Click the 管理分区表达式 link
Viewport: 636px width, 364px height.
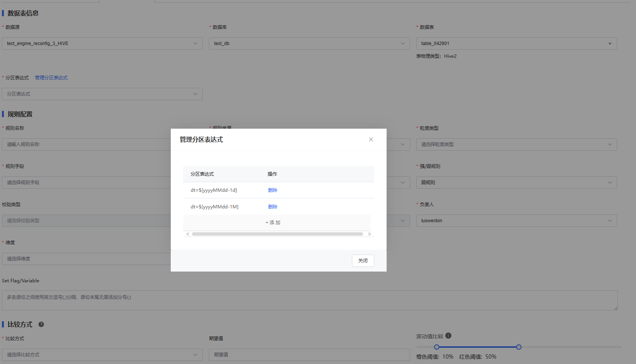pos(51,78)
